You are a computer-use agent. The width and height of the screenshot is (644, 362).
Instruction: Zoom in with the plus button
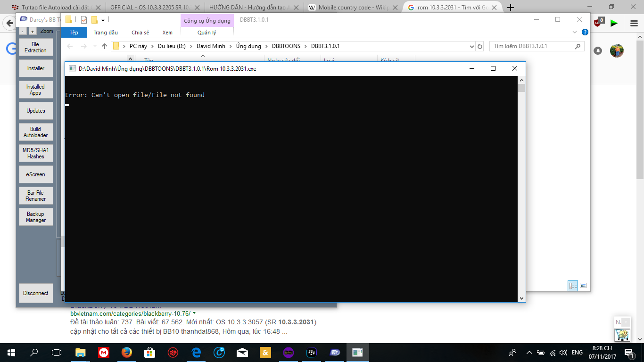33,31
